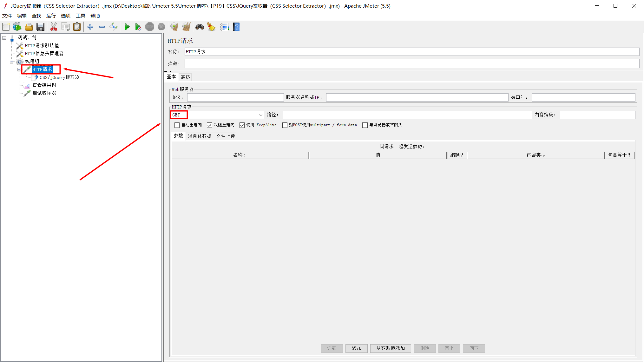Toggle 自动重定向 checkbox
The image size is (644, 362).
[x=177, y=125]
